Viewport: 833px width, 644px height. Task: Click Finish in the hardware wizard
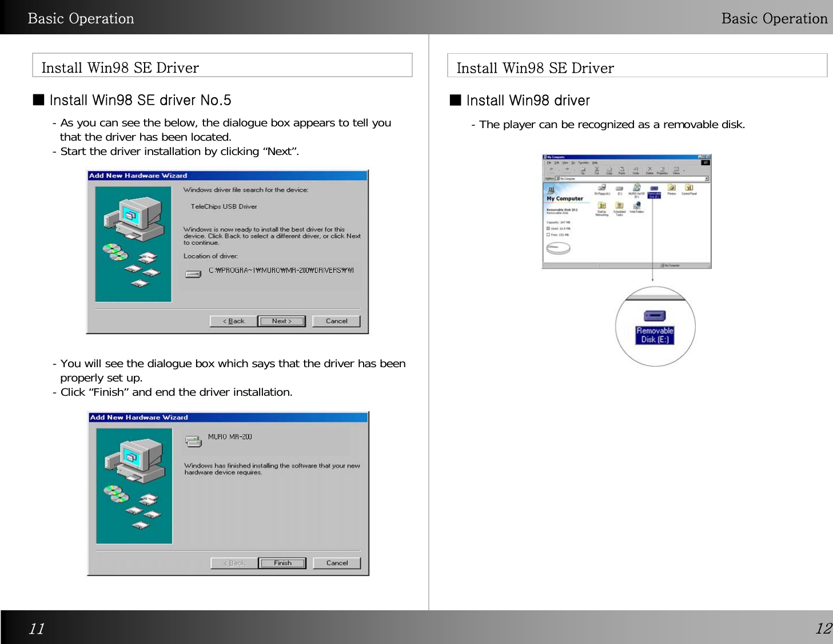click(x=282, y=563)
